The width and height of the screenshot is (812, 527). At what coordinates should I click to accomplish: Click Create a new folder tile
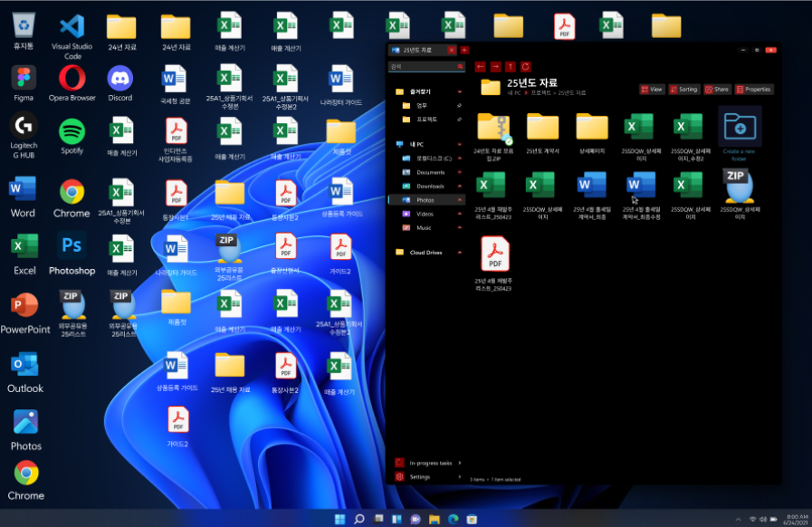740,135
